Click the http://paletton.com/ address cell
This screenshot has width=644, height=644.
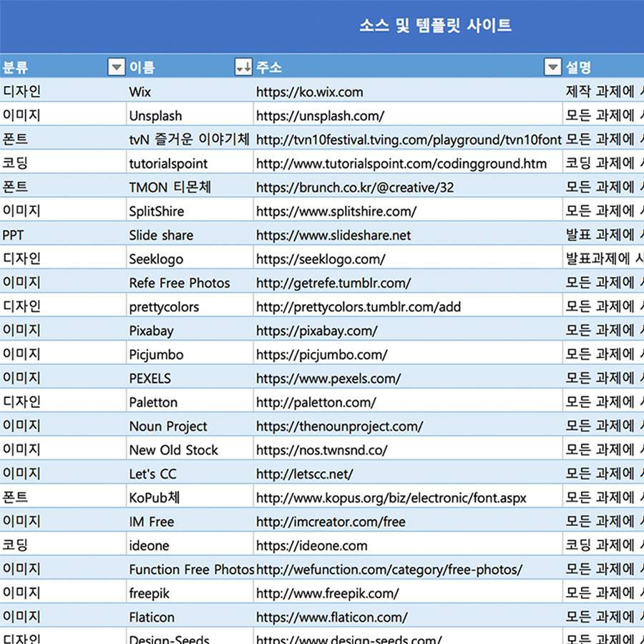coord(408,401)
